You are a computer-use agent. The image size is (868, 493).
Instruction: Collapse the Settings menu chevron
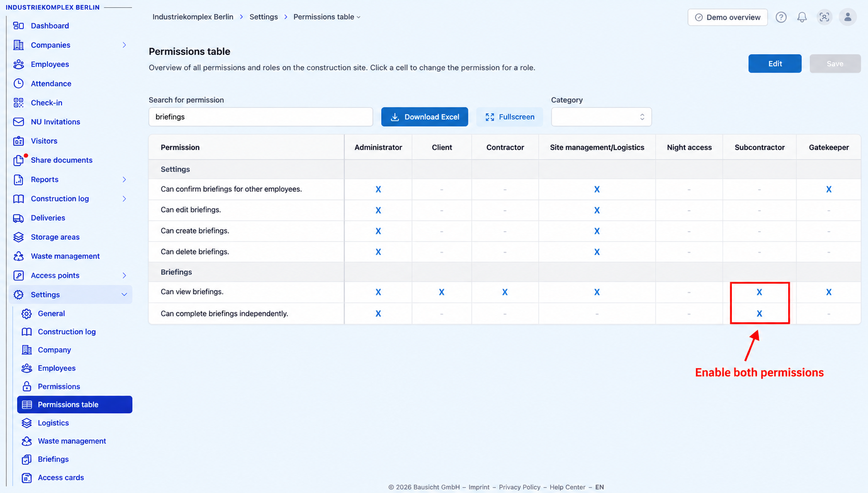click(x=124, y=295)
